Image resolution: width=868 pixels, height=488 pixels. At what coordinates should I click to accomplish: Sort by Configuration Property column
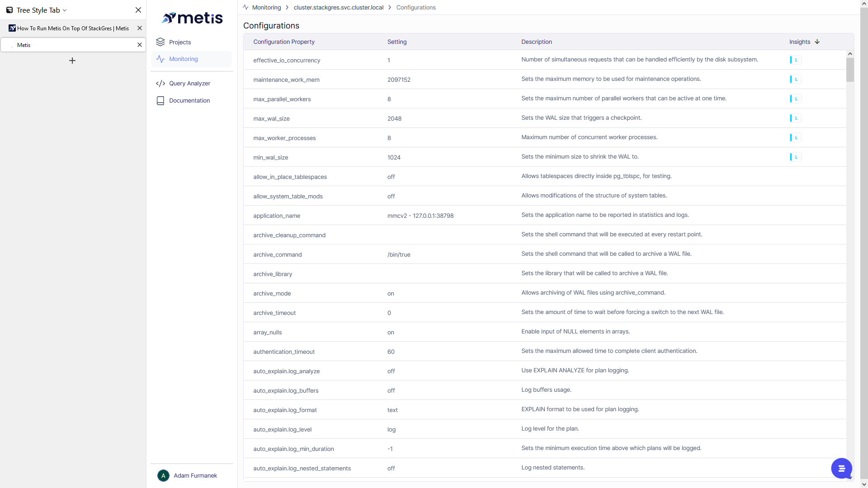coord(284,42)
